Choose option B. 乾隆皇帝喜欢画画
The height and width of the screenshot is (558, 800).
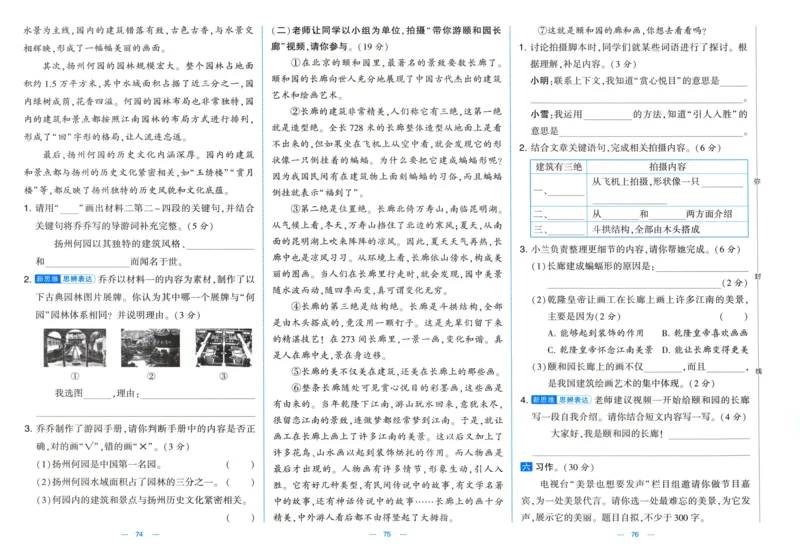tap(705, 333)
